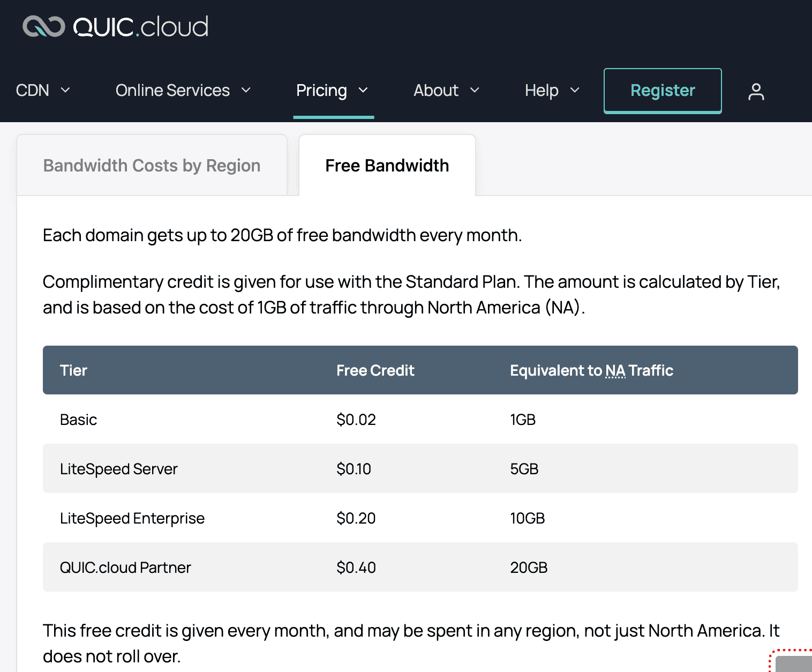
Task: Click the QUIC.cloud logo
Action: [x=116, y=27]
